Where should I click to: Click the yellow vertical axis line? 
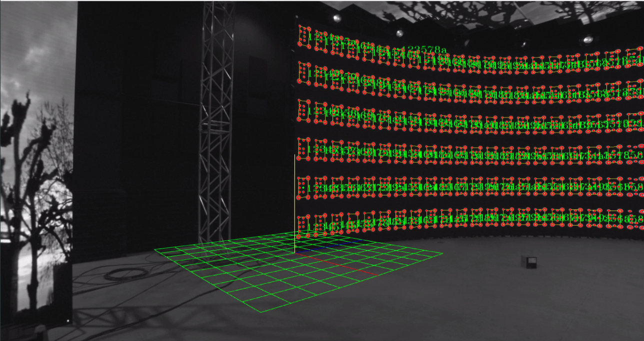pyautogui.click(x=294, y=204)
